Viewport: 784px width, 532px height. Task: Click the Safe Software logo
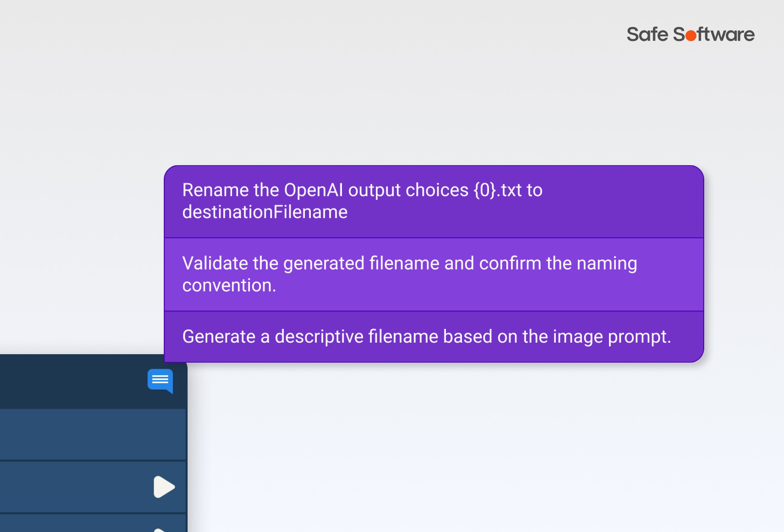coord(690,34)
